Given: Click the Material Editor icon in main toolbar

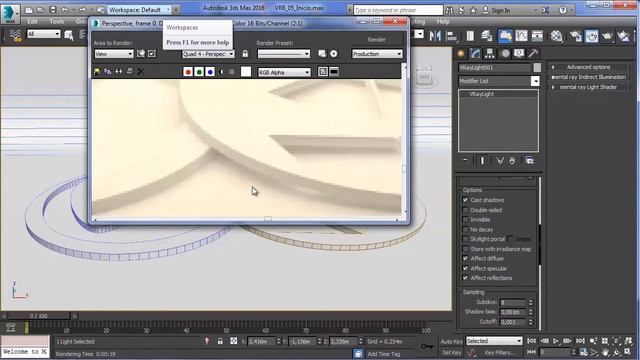Looking at the screenshot, I should [x=556, y=36].
